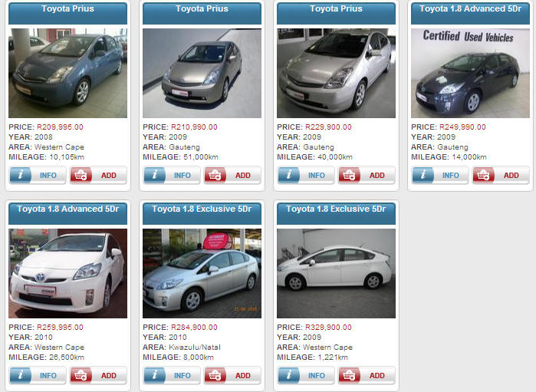Click basket icon for 2008 Western Cape Prius
Image resolution: width=536 pixels, height=392 pixels.
[81, 175]
